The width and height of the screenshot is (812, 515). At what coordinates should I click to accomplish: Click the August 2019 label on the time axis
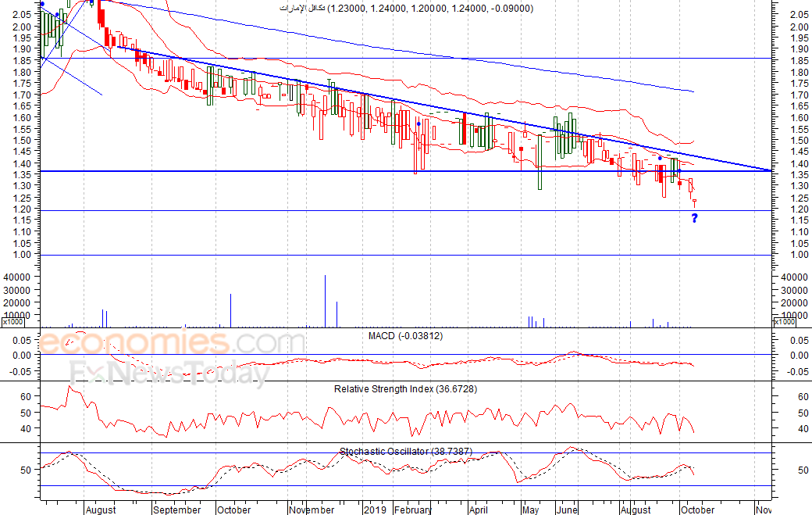click(636, 510)
